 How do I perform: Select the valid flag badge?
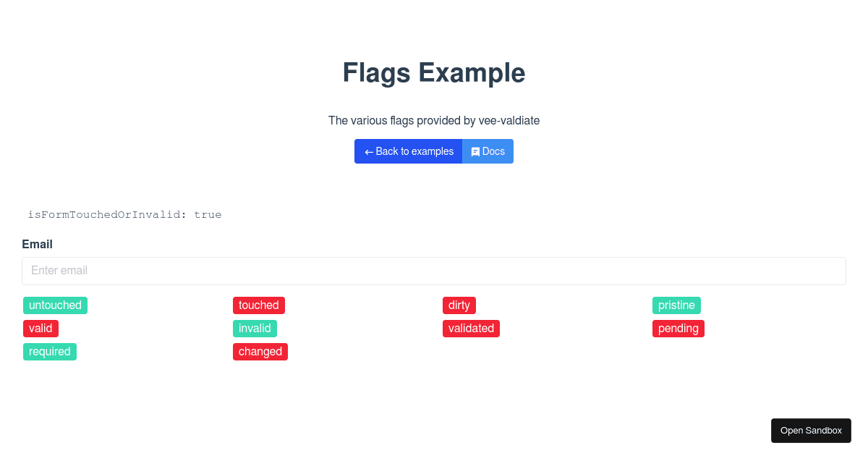(x=41, y=329)
